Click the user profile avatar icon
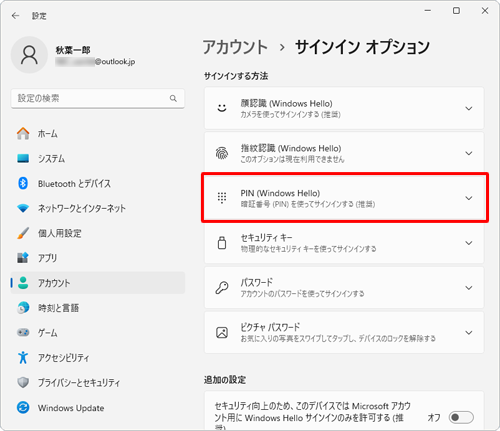 point(29,55)
